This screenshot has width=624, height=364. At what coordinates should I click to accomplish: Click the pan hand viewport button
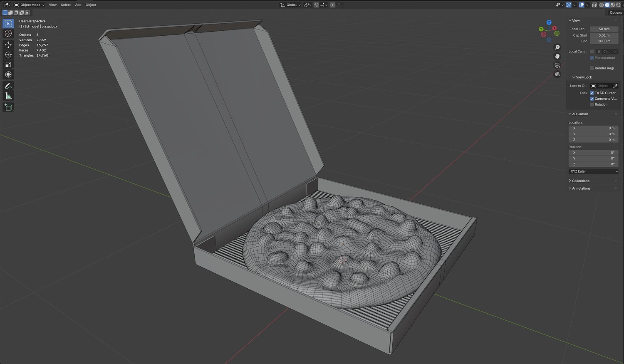click(557, 56)
